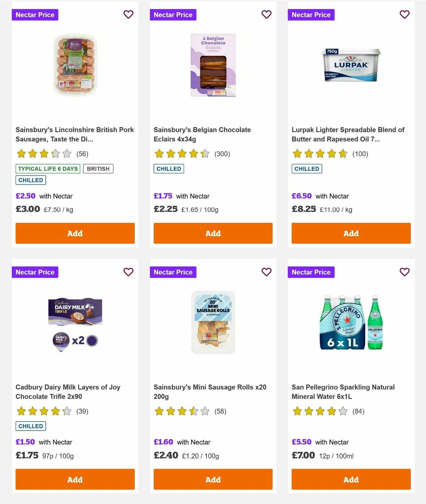Favourite the Lincolnshire British Pork Sausages
The width and height of the screenshot is (426, 504).
(x=128, y=15)
